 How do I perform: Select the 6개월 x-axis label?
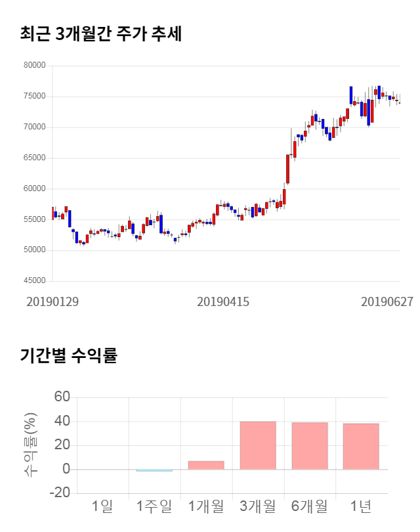click(x=310, y=506)
